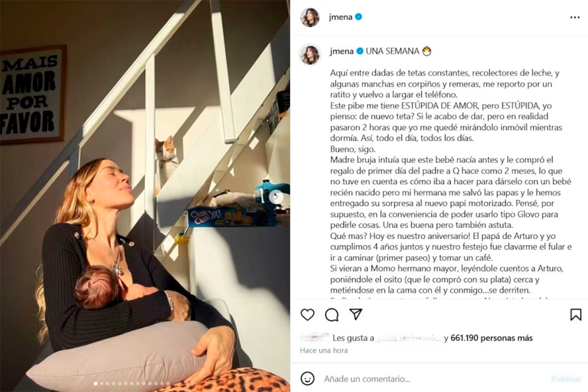Screen dimensions: 588x392
Task: Open comments with the speech bubble icon
Action: [x=331, y=315]
